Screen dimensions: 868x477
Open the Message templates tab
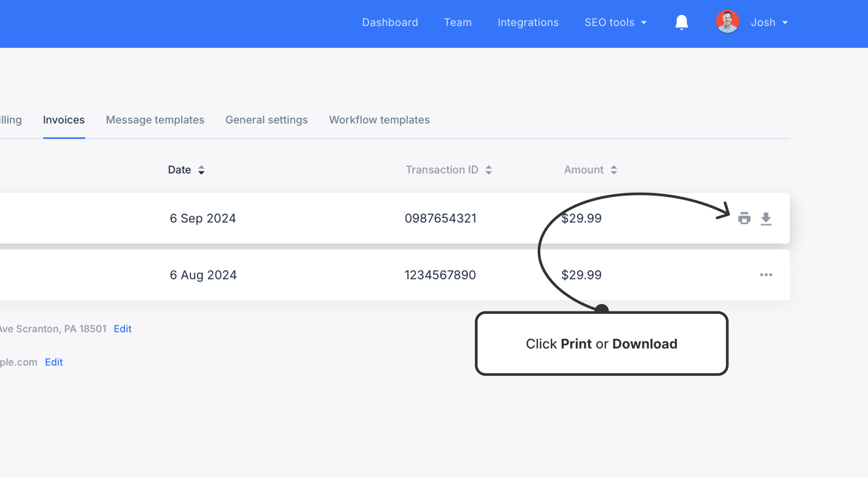[155, 120]
